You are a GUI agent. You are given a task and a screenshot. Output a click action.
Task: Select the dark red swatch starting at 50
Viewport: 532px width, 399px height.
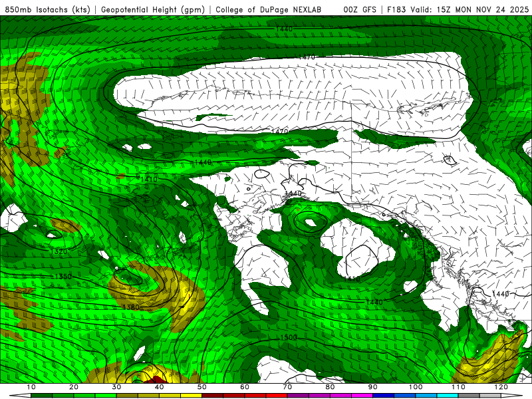(x=213, y=396)
